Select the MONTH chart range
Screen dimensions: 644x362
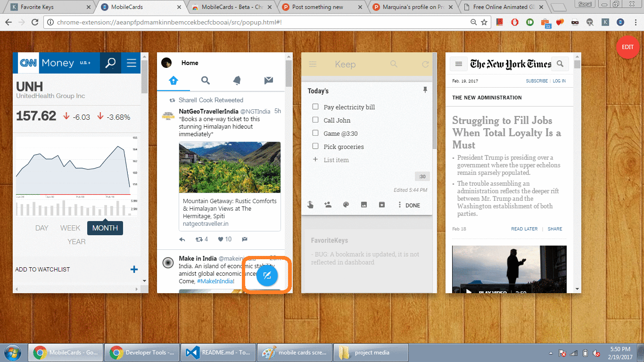coord(105,228)
